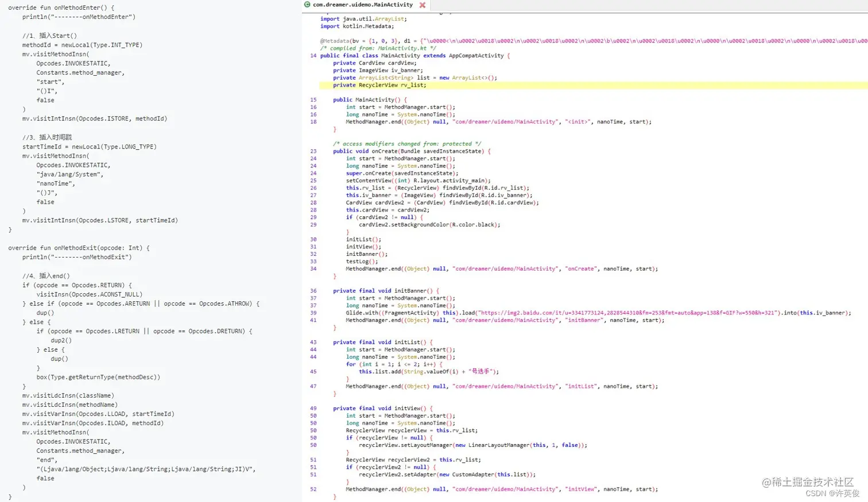Click line number 52 in the gutter
The width and height of the screenshot is (868, 502).
coord(313,489)
